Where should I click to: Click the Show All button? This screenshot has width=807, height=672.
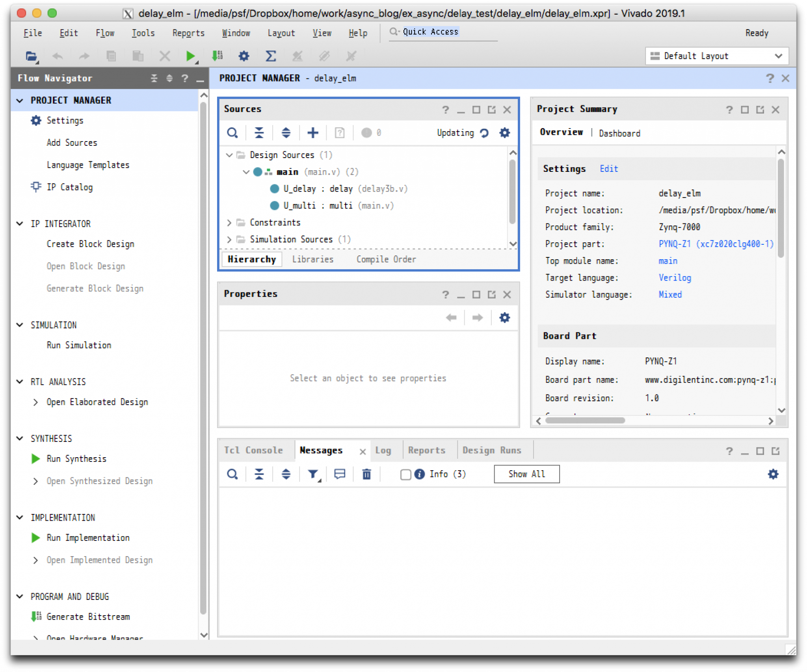[526, 474]
